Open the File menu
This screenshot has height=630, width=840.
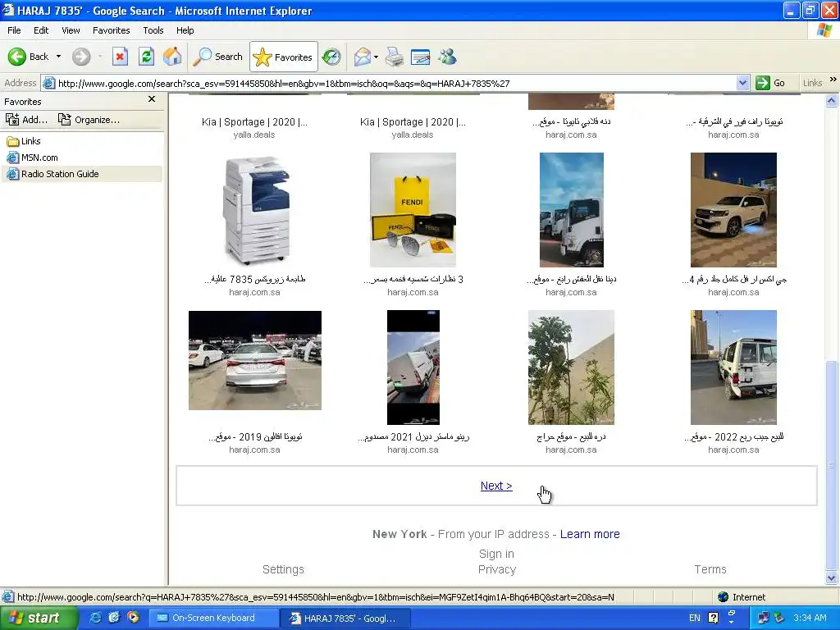point(14,30)
